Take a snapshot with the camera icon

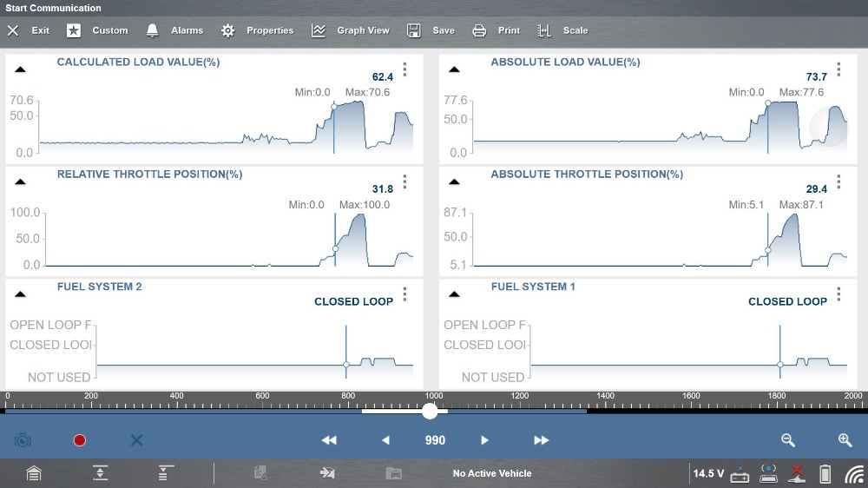(x=23, y=440)
